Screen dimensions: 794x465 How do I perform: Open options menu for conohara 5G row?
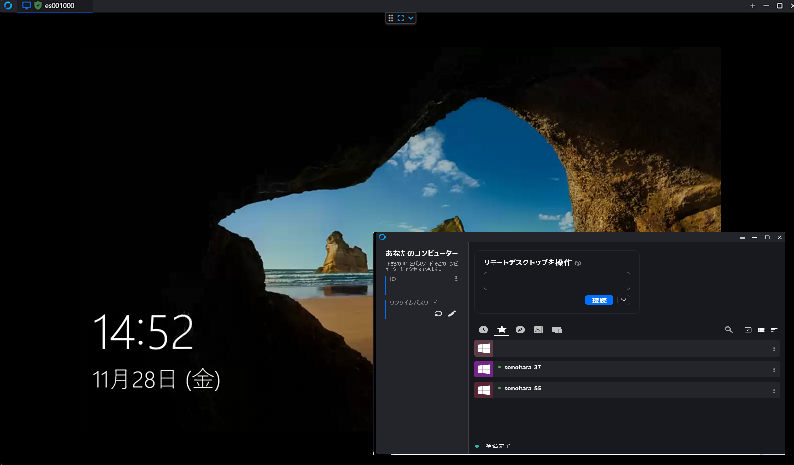[774, 391]
